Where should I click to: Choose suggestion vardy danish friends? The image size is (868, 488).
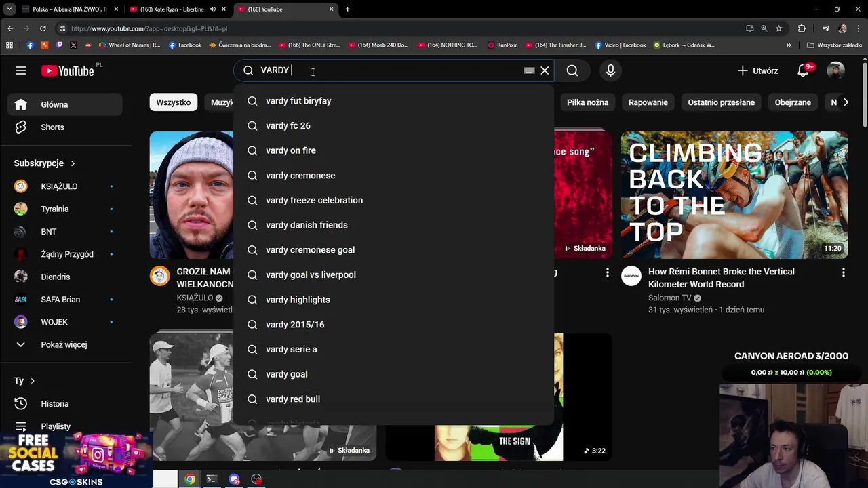(x=393, y=225)
